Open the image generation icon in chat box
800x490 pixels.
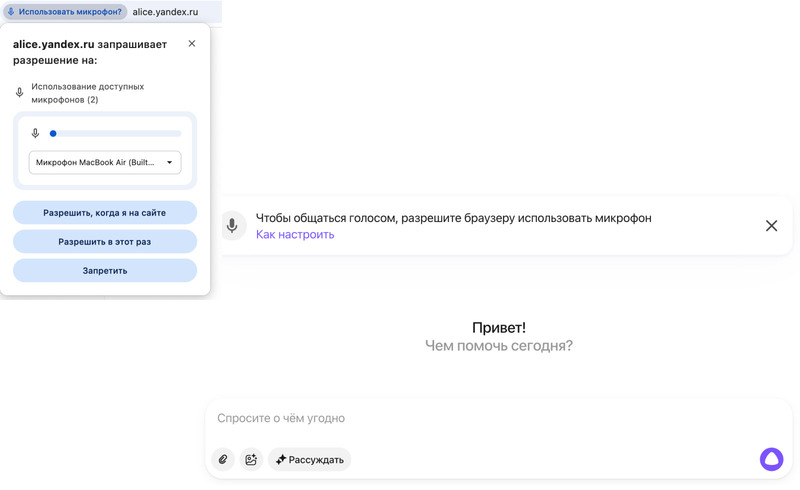click(251, 460)
